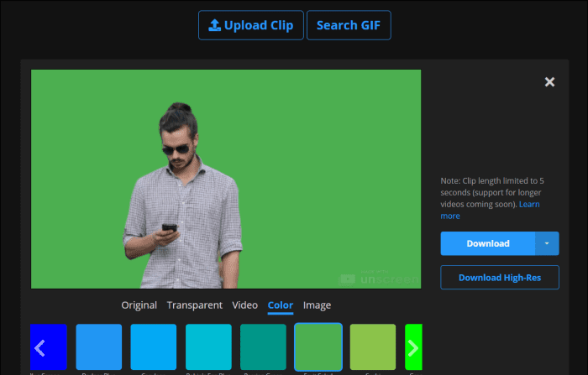
Task: Select the highlighted medium green swatch
Action: pyautogui.click(x=318, y=347)
